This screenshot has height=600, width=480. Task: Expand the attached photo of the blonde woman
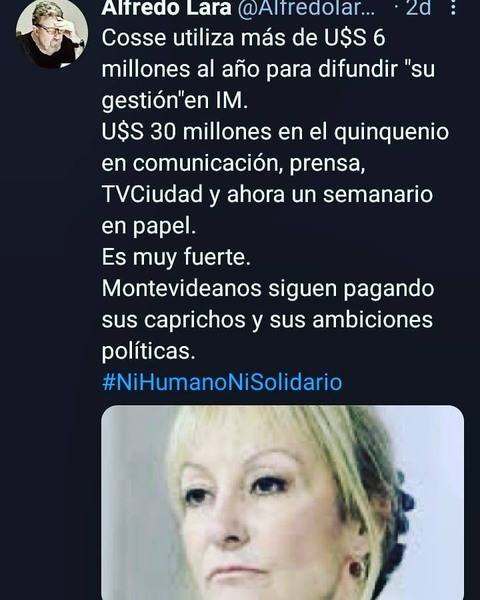click(282, 502)
